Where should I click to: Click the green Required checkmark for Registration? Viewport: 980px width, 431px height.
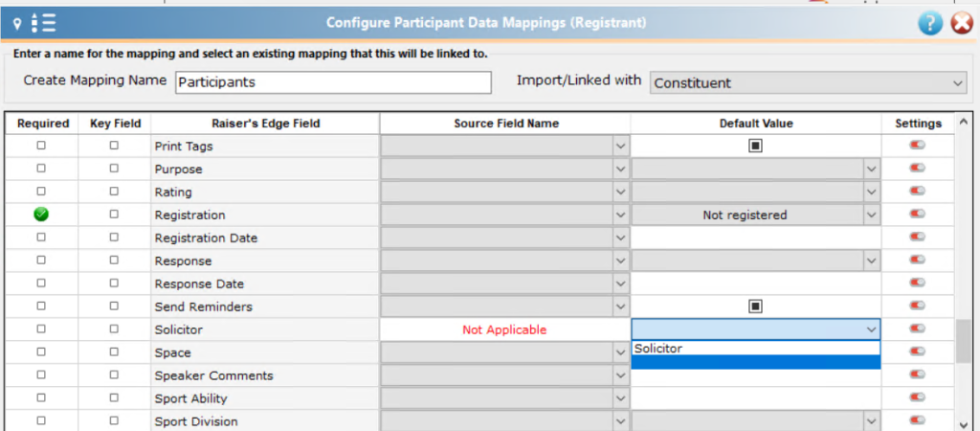pyautogui.click(x=41, y=215)
